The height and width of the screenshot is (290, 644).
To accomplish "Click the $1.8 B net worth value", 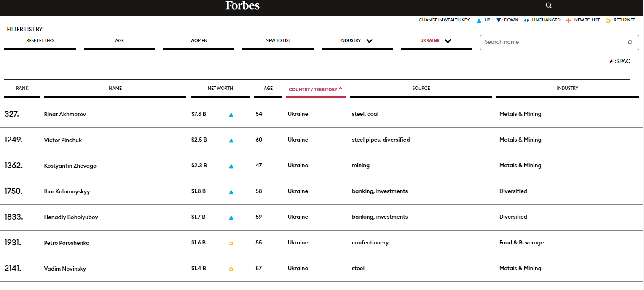I will pyautogui.click(x=199, y=191).
